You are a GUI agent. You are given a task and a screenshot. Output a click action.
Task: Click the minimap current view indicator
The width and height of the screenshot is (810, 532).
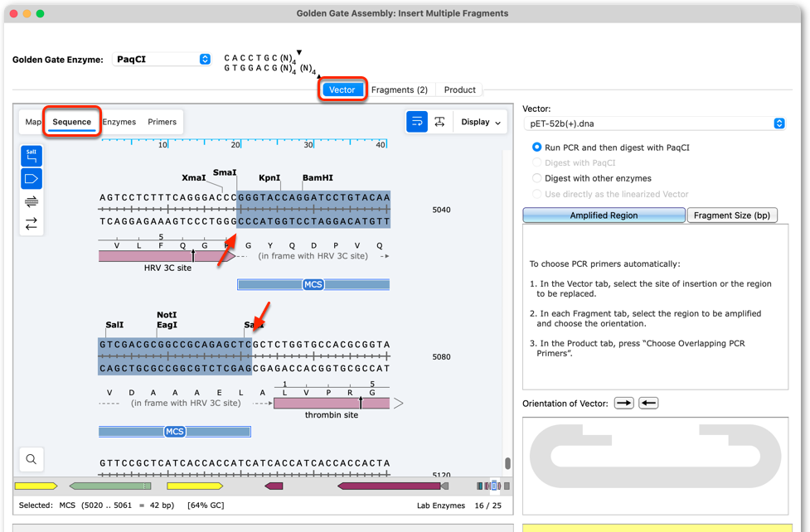[x=494, y=486]
